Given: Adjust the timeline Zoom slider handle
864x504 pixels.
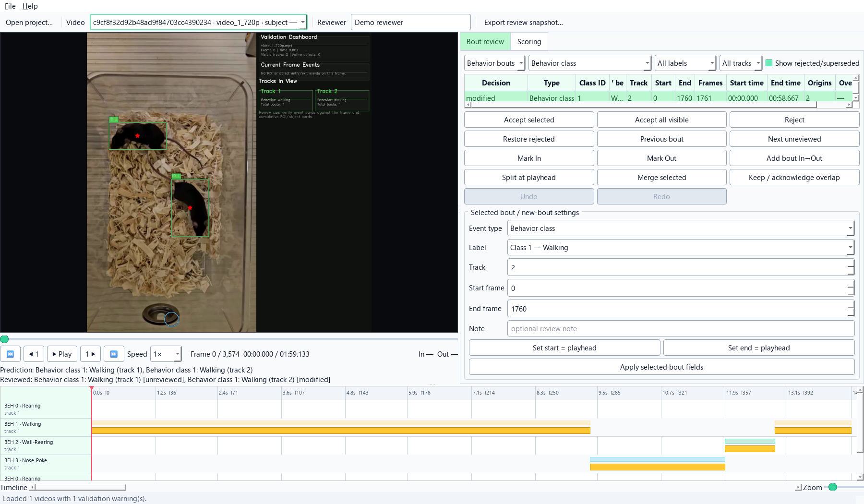Looking at the screenshot, I should 833,487.
